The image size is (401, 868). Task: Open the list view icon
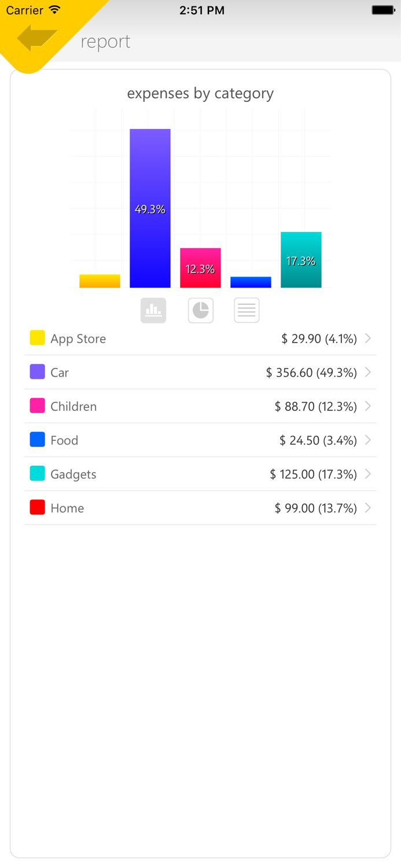point(247,310)
